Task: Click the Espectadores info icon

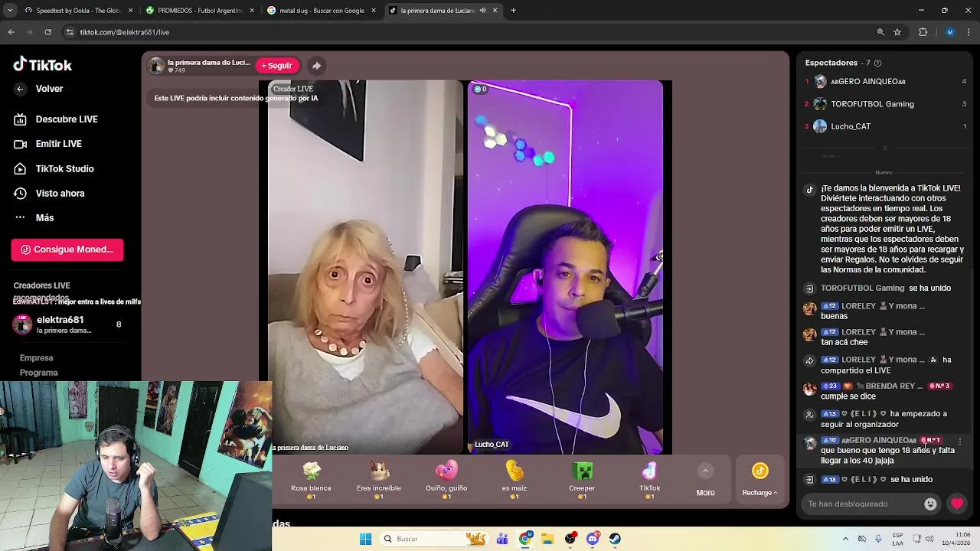Action: [x=877, y=63]
